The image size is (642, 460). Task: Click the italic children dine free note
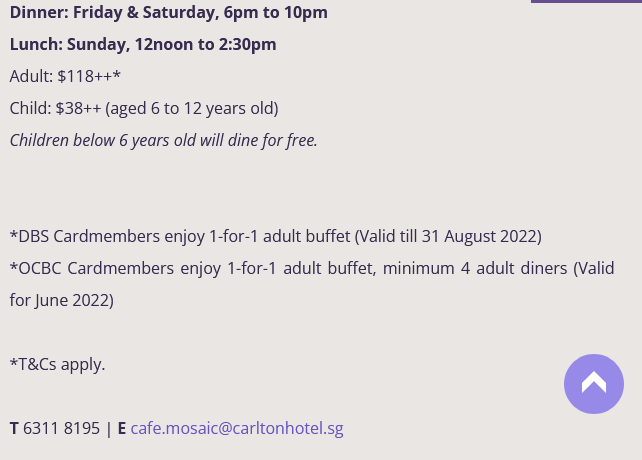[x=164, y=140]
